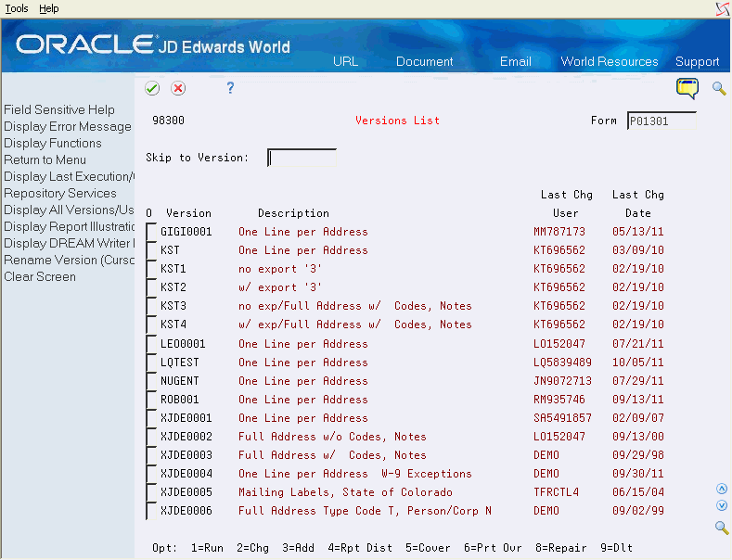Click date 05/13/11

(638, 232)
